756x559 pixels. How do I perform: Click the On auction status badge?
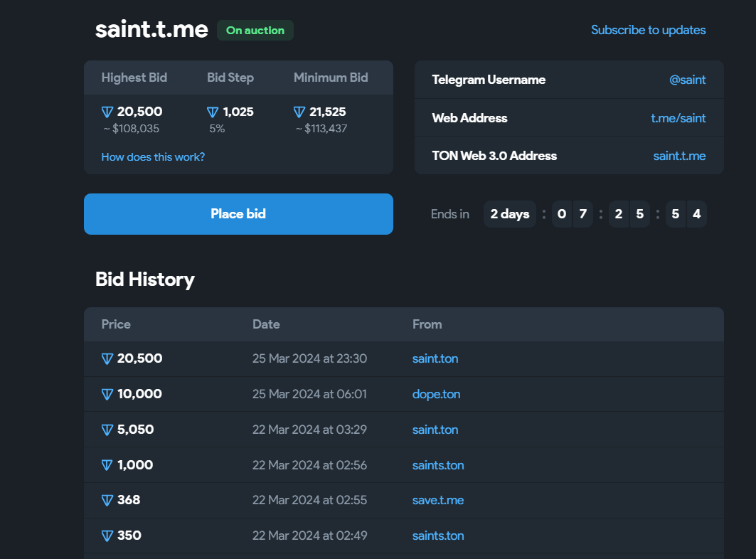click(255, 31)
